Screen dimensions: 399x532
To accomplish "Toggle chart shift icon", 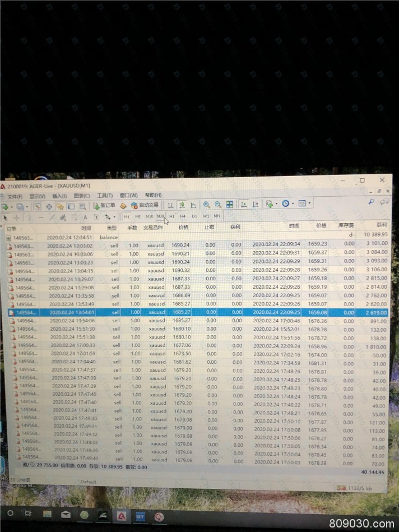I will 256,204.
